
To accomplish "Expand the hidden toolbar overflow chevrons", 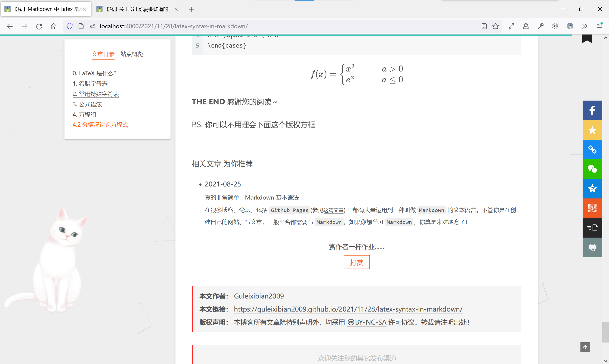I will click(x=585, y=26).
